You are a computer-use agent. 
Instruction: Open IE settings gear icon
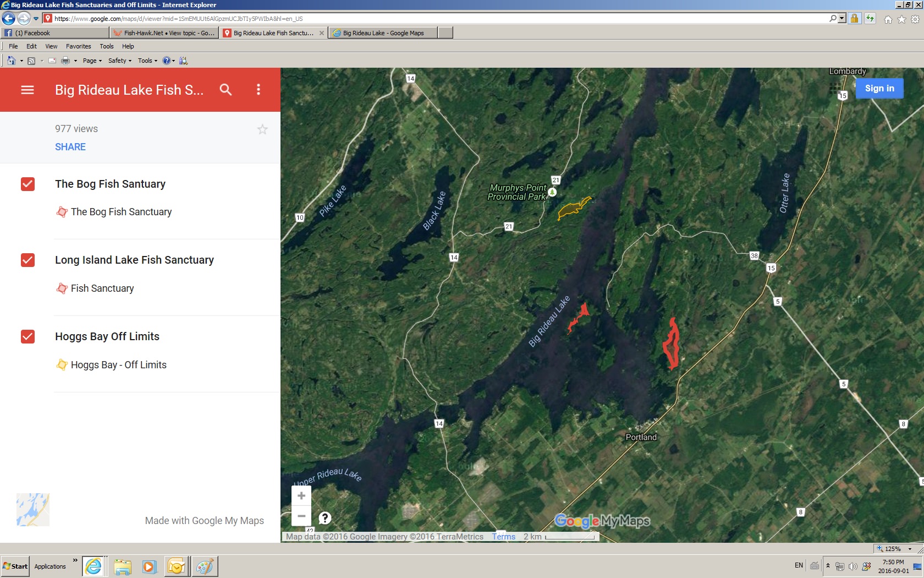click(915, 19)
